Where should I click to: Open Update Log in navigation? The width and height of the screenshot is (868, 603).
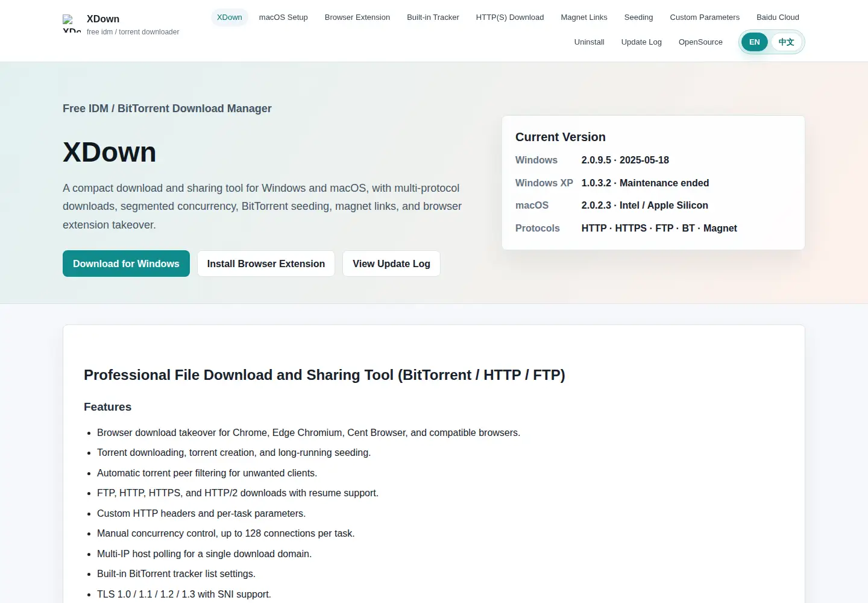click(x=641, y=42)
